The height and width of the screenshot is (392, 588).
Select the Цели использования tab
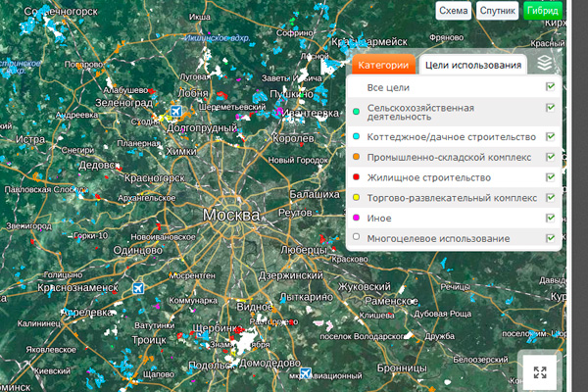pyautogui.click(x=471, y=65)
